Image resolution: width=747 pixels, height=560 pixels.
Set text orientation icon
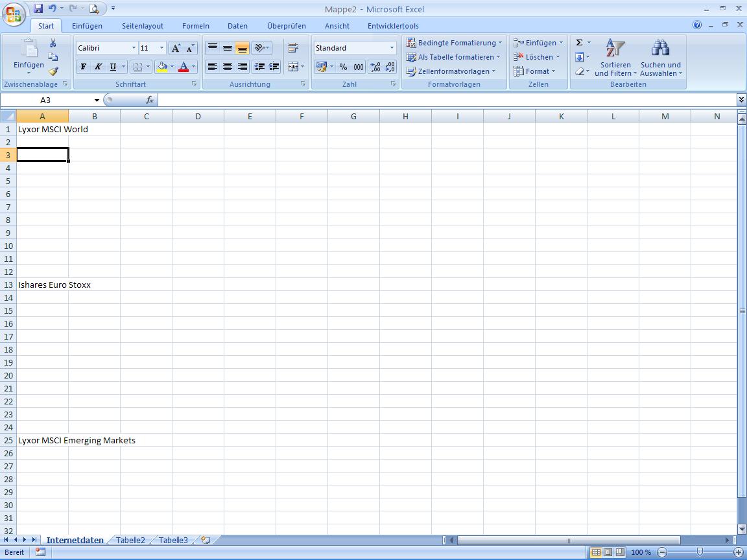pyautogui.click(x=261, y=47)
